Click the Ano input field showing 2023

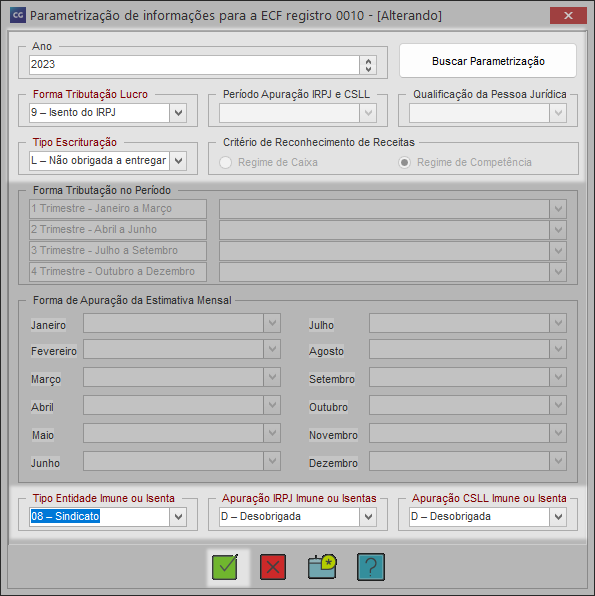(x=194, y=65)
